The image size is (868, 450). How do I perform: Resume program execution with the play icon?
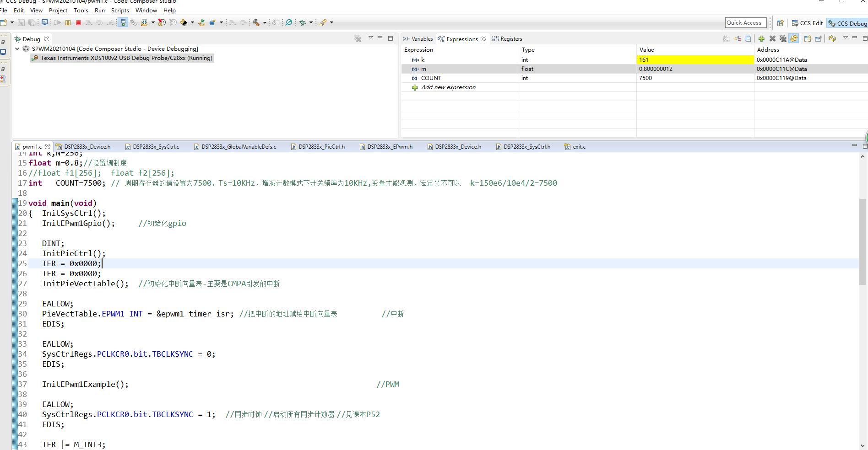[x=58, y=22]
